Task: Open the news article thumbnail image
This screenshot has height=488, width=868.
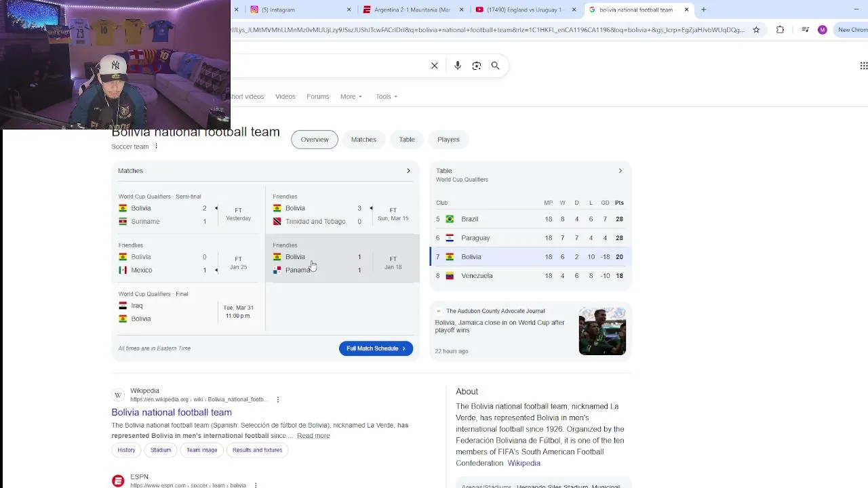Action: click(x=602, y=331)
